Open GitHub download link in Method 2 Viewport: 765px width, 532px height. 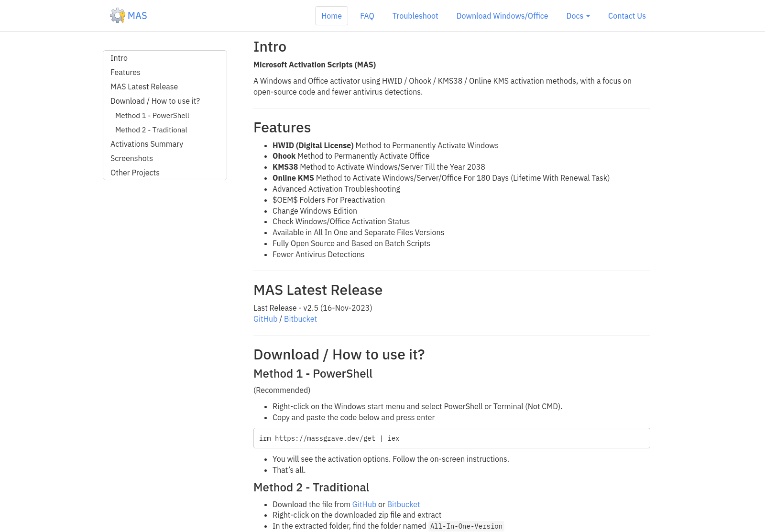pos(364,504)
